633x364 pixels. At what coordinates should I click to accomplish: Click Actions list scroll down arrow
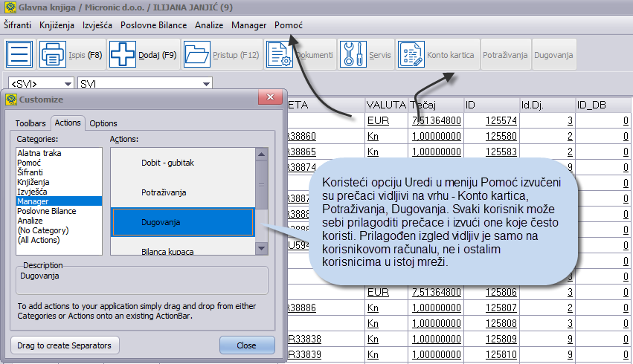coord(261,248)
